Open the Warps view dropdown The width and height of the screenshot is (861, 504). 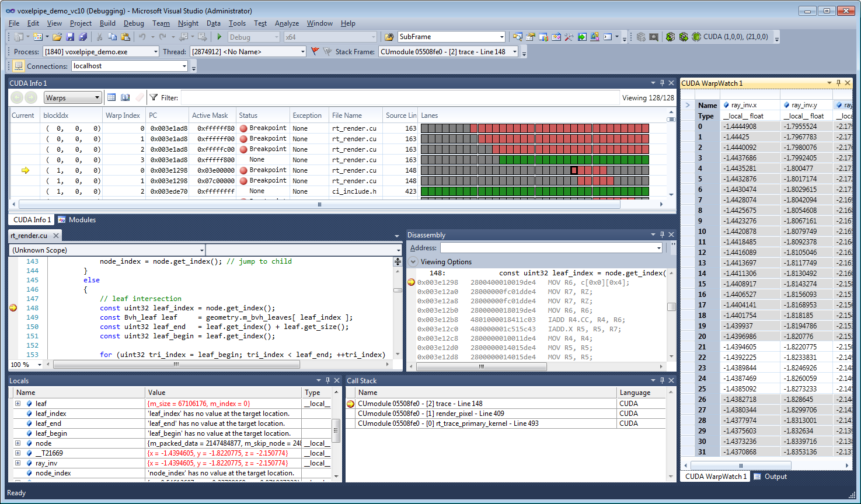pyautogui.click(x=97, y=98)
